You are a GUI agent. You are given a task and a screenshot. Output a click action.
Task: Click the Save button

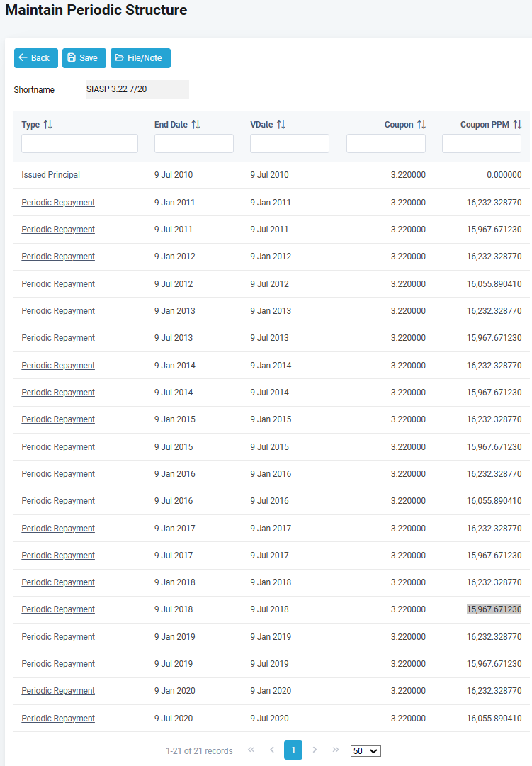(84, 58)
